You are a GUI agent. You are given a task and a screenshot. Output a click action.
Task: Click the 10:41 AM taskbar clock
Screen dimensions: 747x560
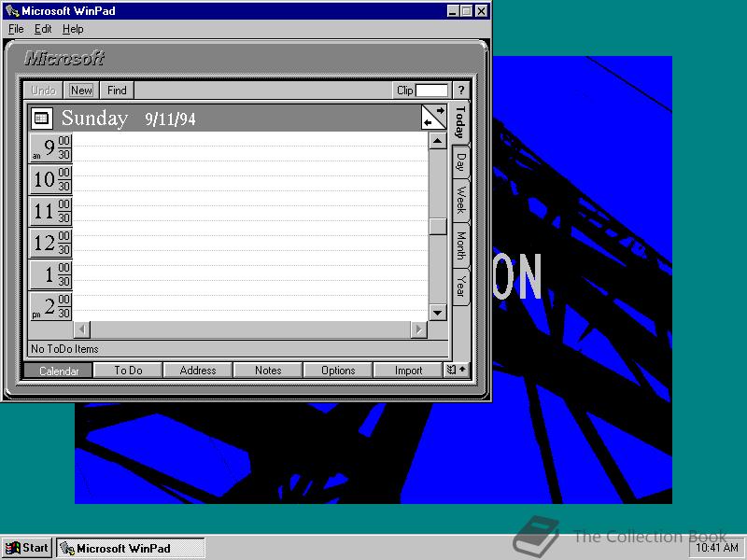pyautogui.click(x=716, y=548)
